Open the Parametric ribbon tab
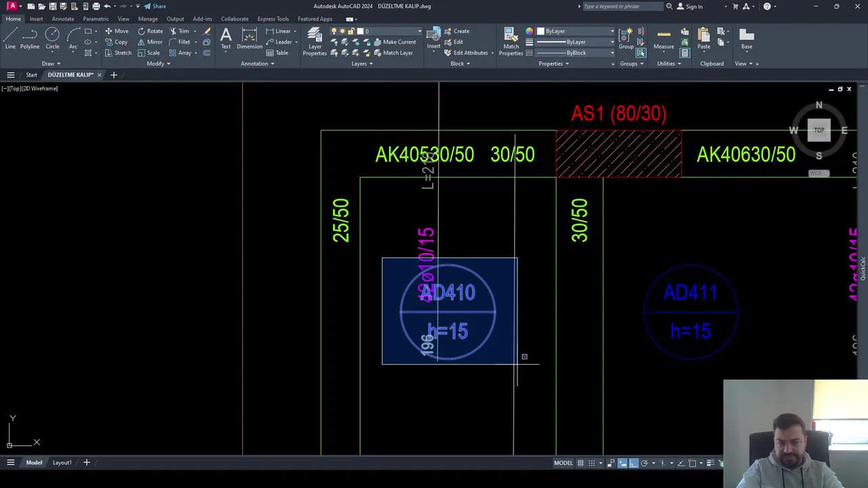 click(96, 19)
